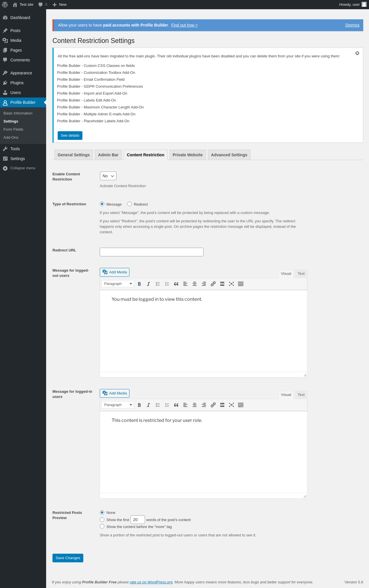Screen dimensions: 369x588
Task: Click Add Media for logged-out message
Action: pos(114,272)
